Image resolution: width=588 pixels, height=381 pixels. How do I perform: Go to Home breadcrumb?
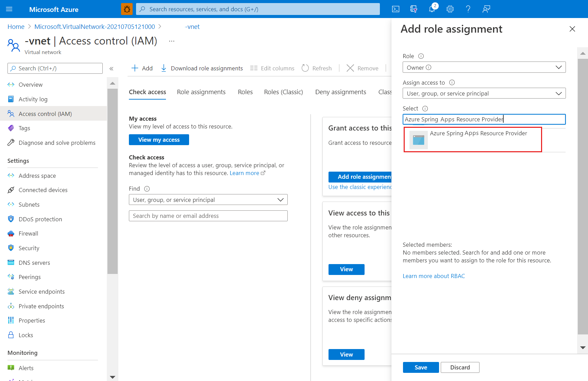coord(16,27)
